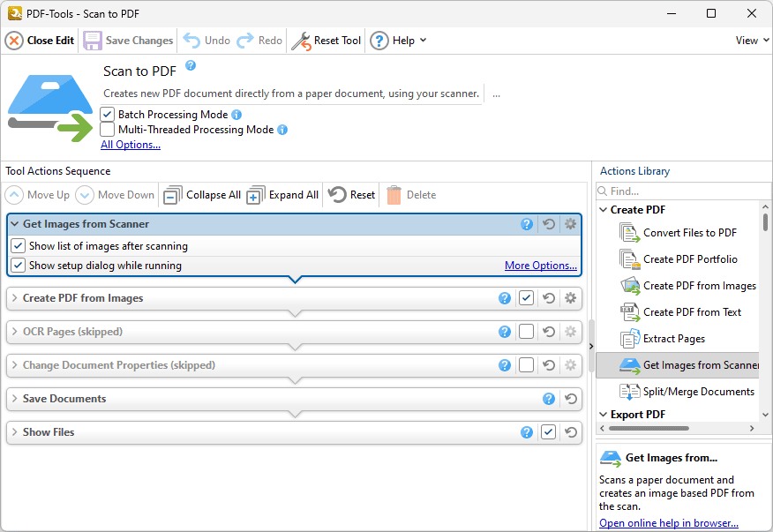Expand the OCR Pages action

click(x=15, y=332)
